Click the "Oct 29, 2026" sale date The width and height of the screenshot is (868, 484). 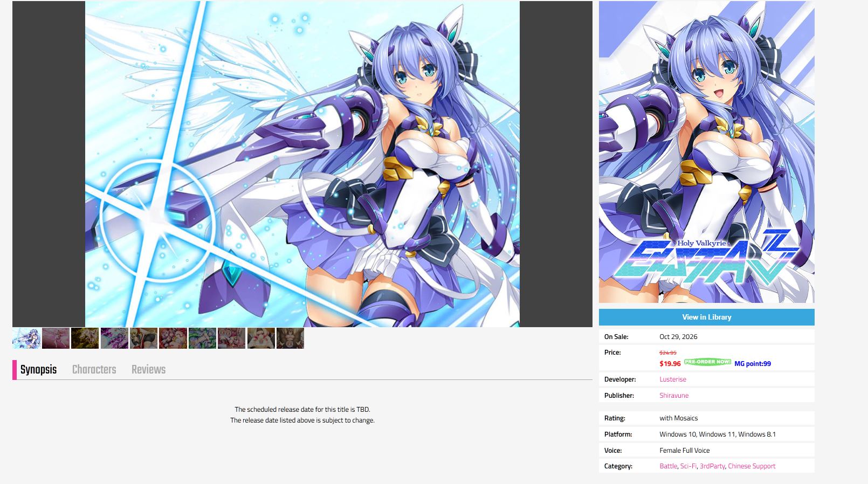tap(678, 336)
